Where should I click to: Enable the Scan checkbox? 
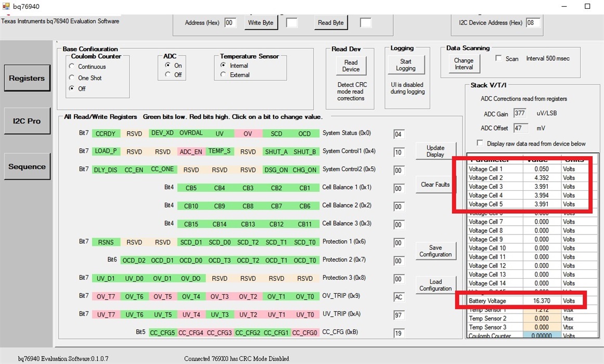point(498,58)
